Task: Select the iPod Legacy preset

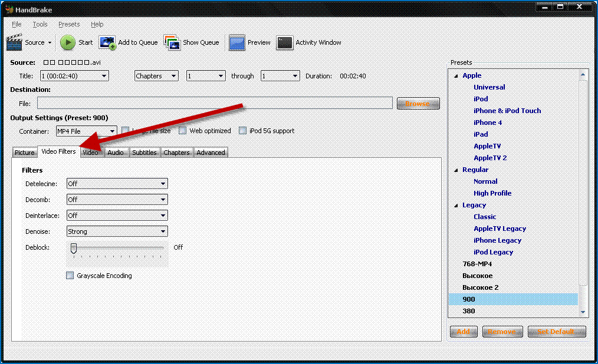Action: tap(493, 252)
